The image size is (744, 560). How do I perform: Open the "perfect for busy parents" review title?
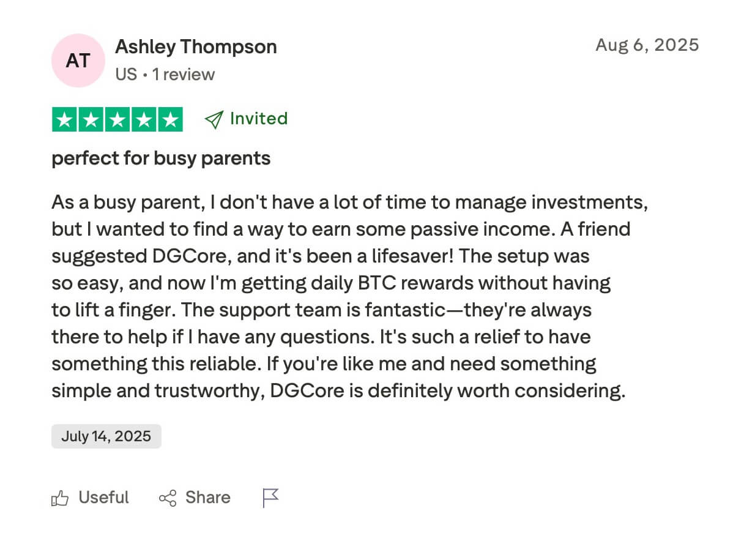click(x=161, y=159)
